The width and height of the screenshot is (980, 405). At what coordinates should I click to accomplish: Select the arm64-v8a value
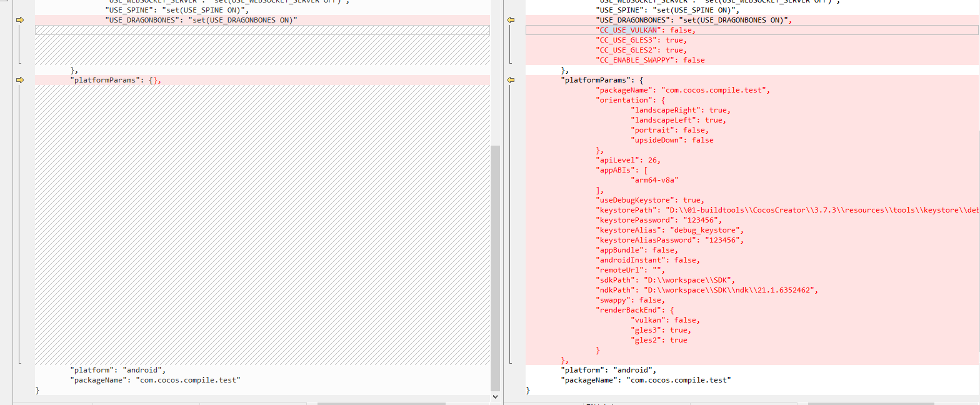tap(655, 180)
